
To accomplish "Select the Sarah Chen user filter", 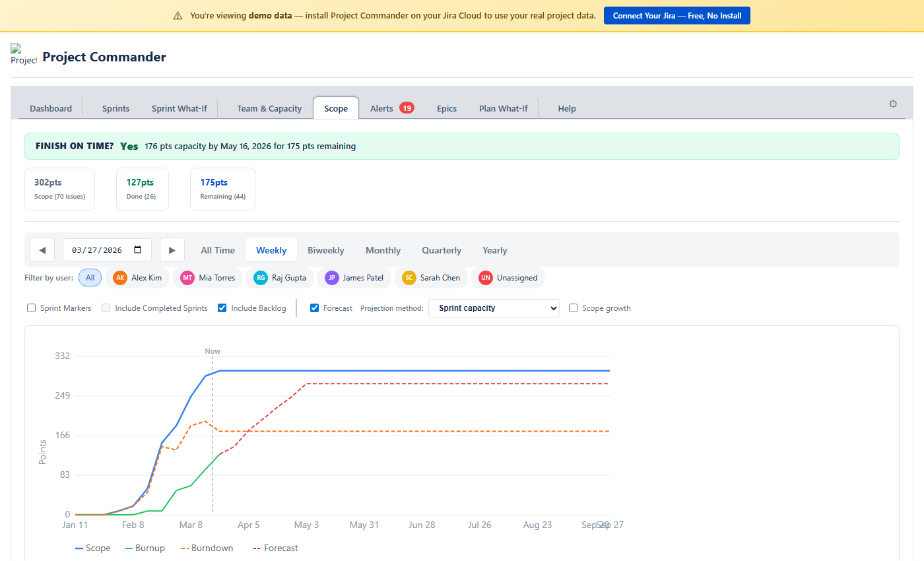I will click(x=432, y=278).
